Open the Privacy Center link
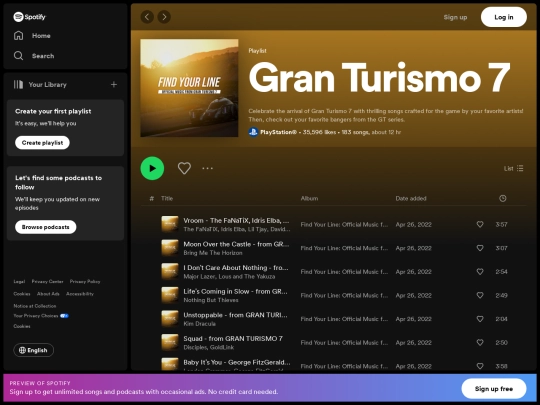The width and height of the screenshot is (540, 405). coord(48,281)
